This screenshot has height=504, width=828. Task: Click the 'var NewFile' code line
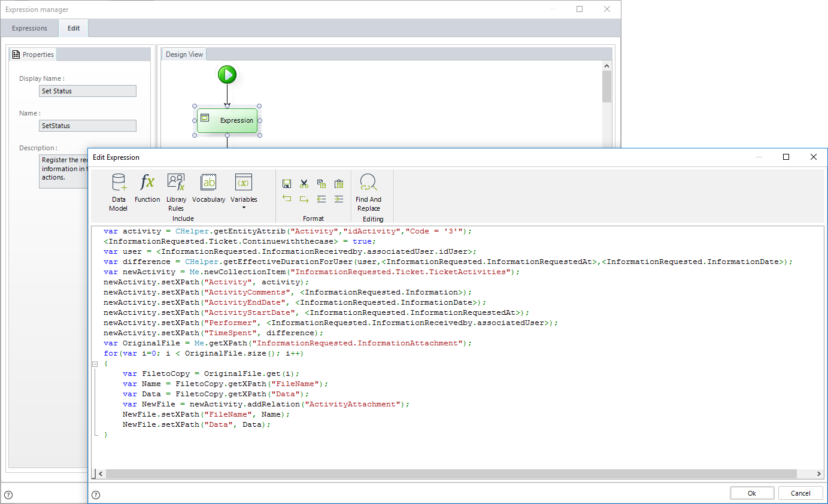pos(266,404)
